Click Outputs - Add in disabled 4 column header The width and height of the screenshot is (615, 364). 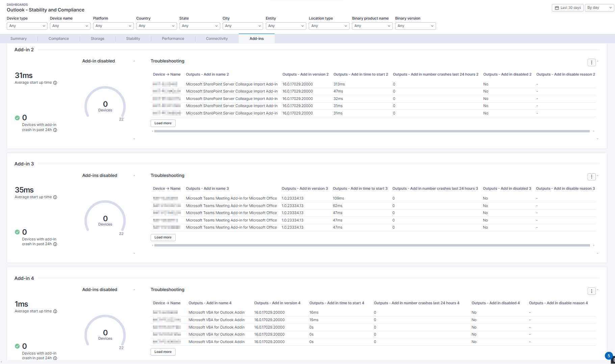pos(495,303)
